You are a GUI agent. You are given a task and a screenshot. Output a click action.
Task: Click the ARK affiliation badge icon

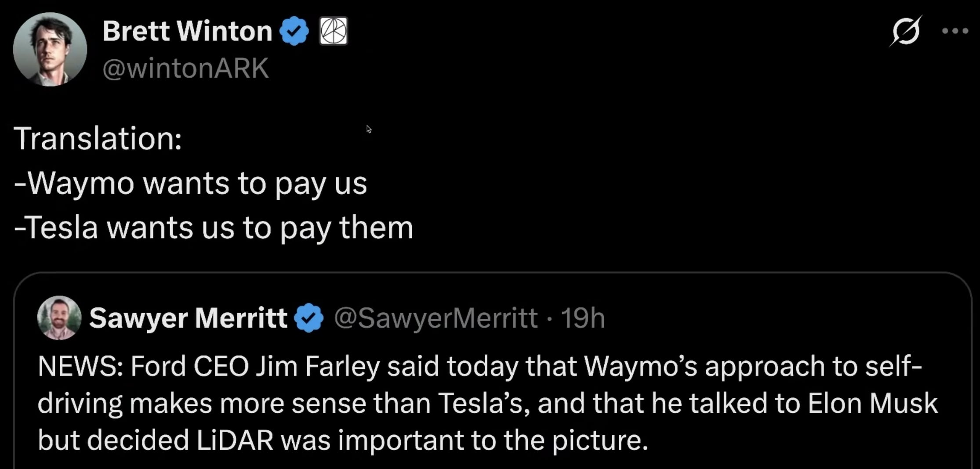pos(333,31)
